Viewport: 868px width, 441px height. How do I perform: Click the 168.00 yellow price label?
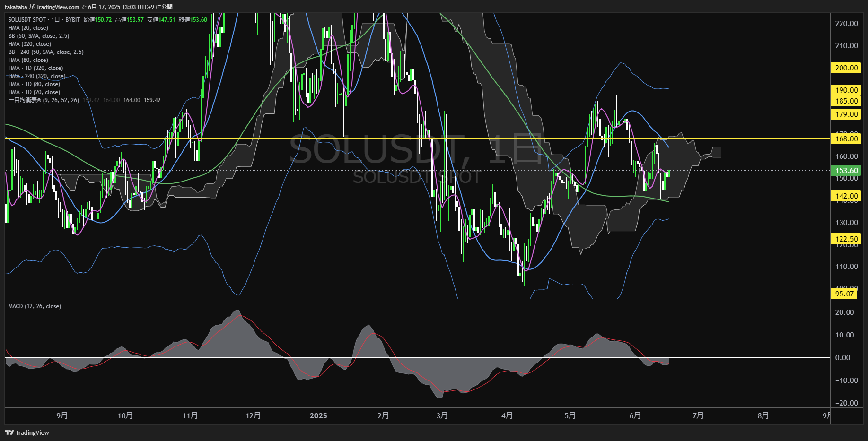tap(846, 138)
